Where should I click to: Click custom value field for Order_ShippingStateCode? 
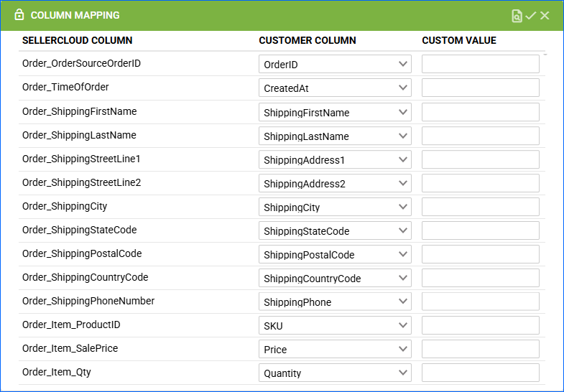(481, 230)
